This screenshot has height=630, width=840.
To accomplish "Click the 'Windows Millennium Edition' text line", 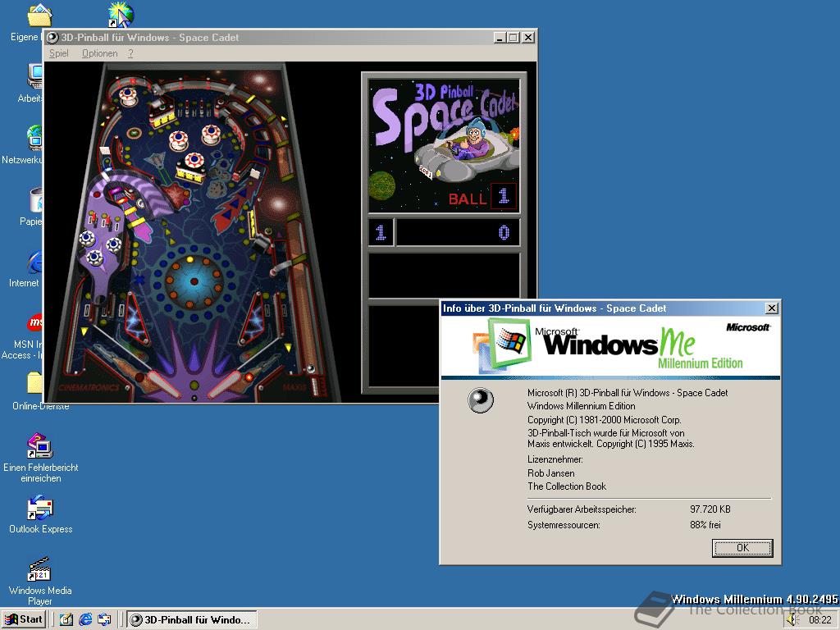I will pos(582,406).
